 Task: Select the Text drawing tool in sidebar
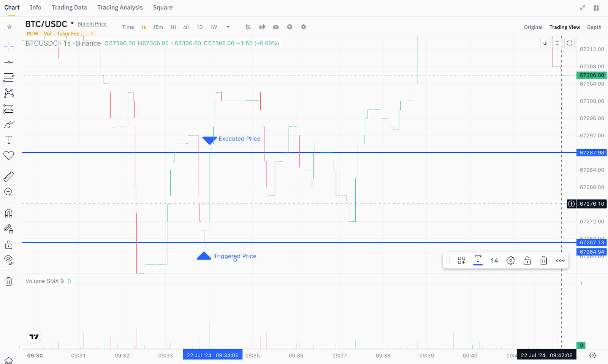[x=9, y=140]
